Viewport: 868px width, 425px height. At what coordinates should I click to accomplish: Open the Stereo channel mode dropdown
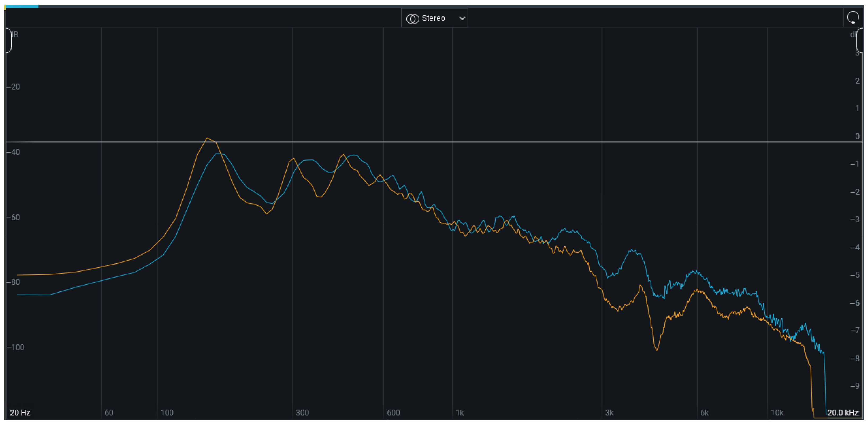point(434,18)
